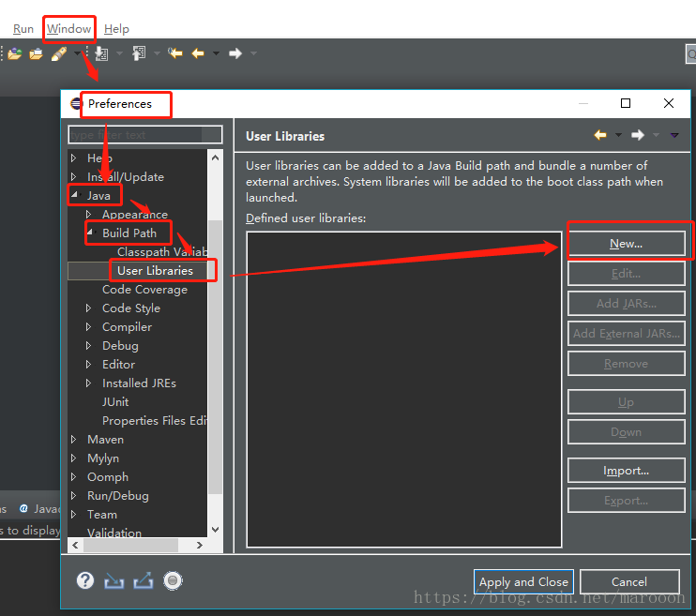The image size is (696, 616).
Task: Expand the Run/Debug node
Action: tap(74, 496)
